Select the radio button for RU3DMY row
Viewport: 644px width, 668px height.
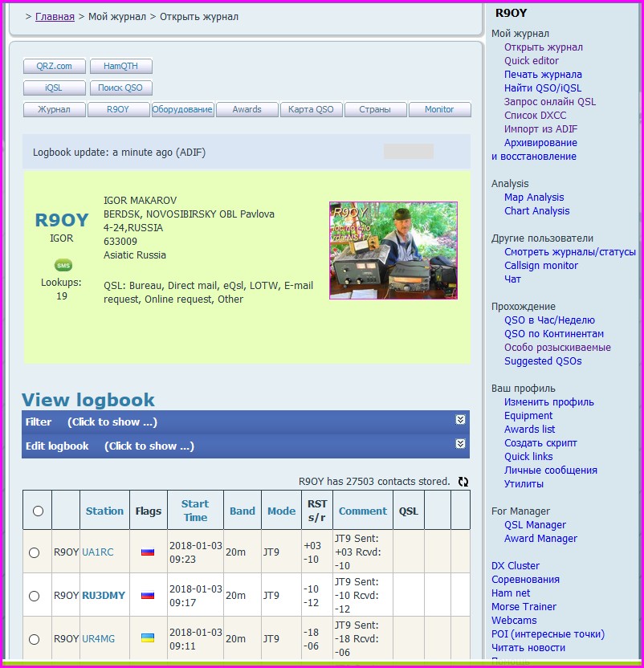point(34,596)
